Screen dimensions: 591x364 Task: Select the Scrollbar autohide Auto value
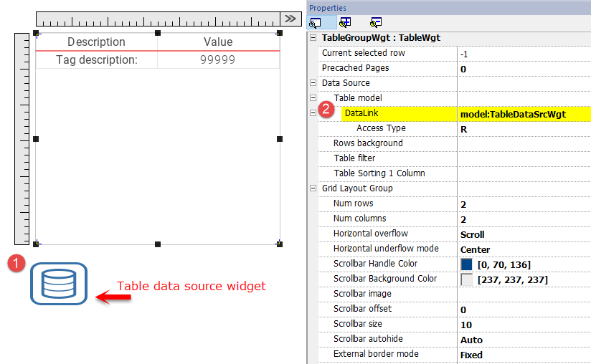[x=524, y=340]
